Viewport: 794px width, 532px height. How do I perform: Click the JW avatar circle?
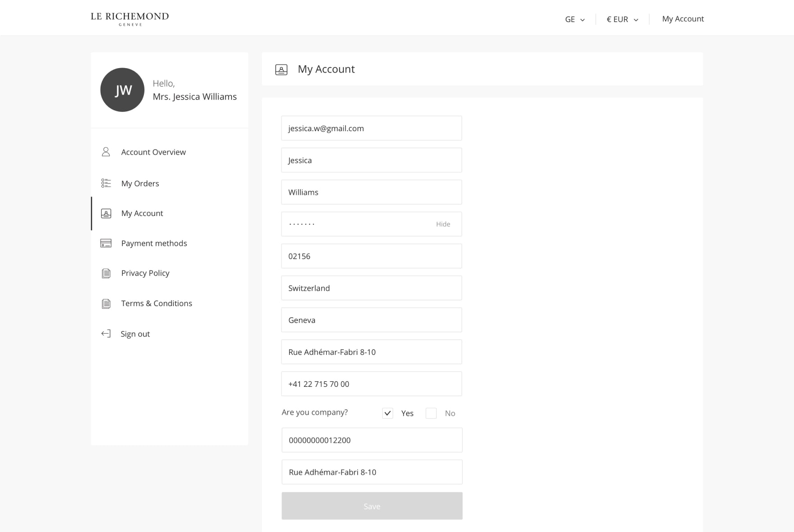(x=122, y=90)
